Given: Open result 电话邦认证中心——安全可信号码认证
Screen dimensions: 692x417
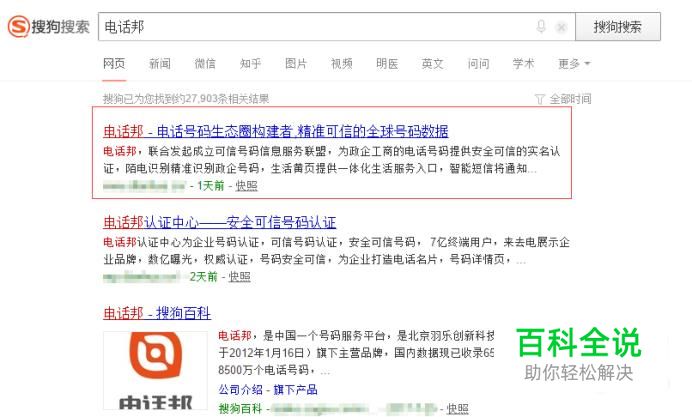Looking at the screenshot, I should [x=219, y=222].
